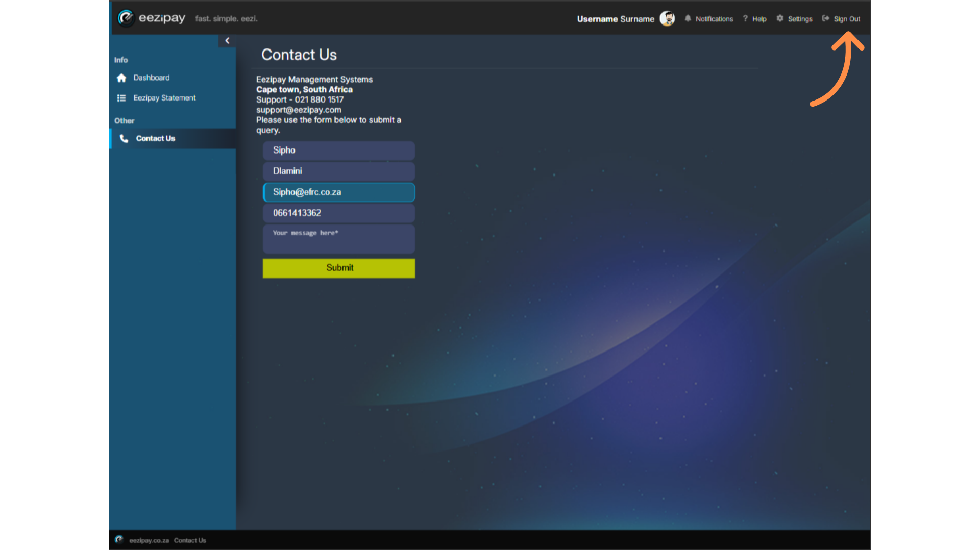Image resolution: width=980 pixels, height=551 pixels.
Task: Click the support@eezipay.com address
Action: point(299,110)
